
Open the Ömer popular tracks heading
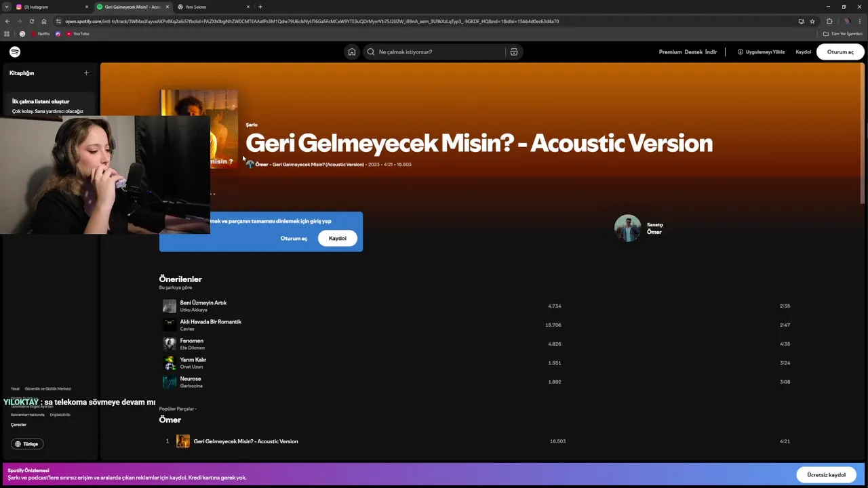(x=170, y=420)
